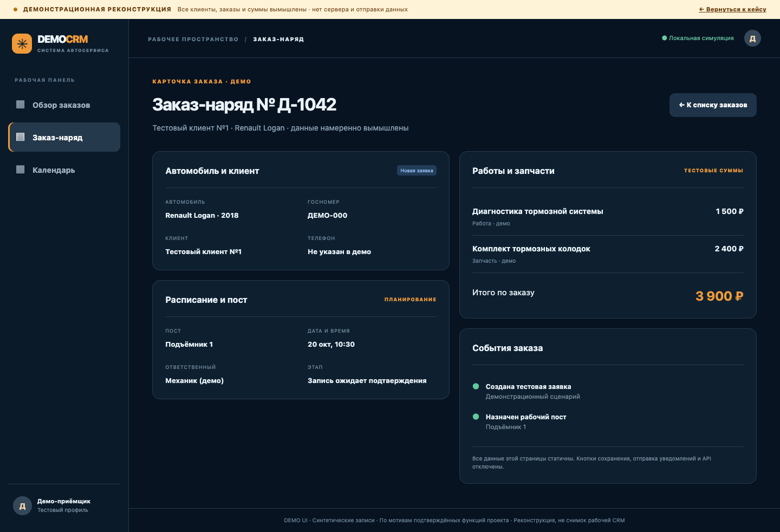Open Календарь from the sidebar

point(64,170)
